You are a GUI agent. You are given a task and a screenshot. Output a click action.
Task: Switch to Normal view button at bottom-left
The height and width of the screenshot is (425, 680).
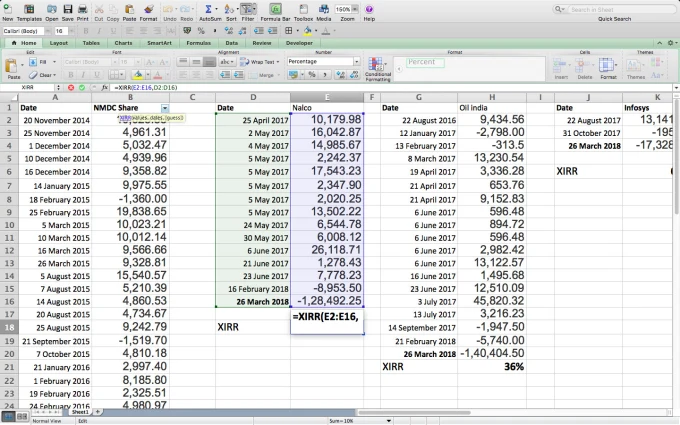point(8,417)
